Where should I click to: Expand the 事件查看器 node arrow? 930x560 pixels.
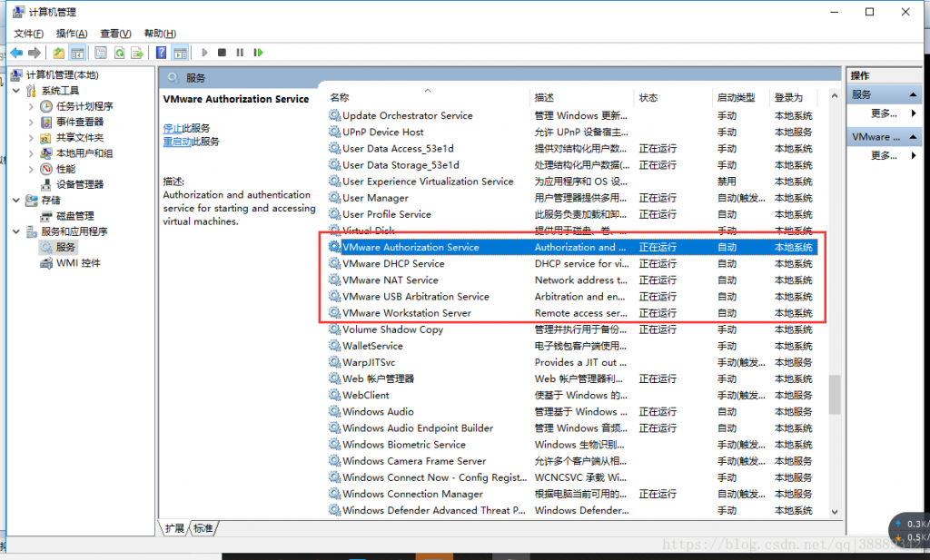[31, 122]
